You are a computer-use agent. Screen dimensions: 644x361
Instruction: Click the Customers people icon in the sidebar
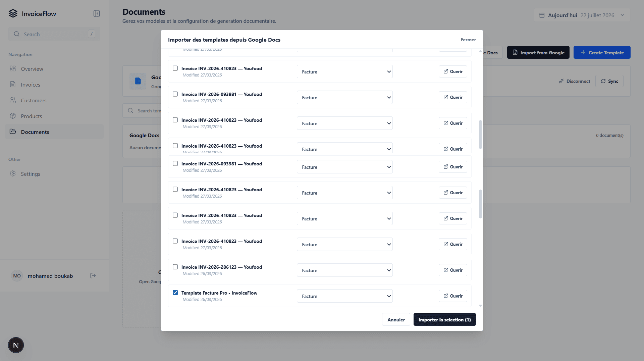click(x=13, y=100)
